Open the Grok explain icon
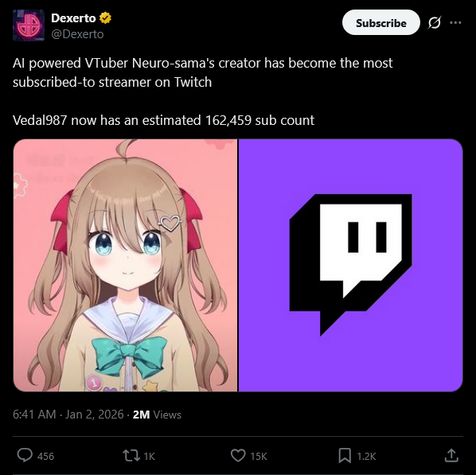Viewport: 476px width, 475px height. point(435,23)
